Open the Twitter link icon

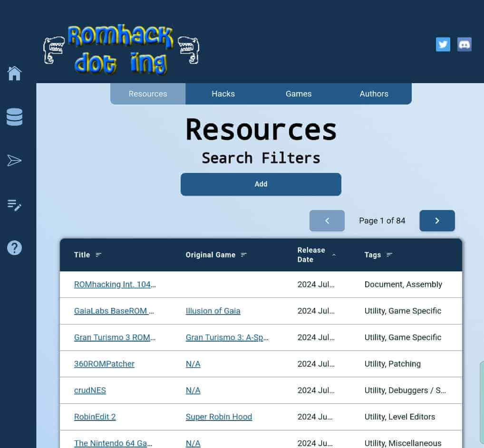(443, 45)
